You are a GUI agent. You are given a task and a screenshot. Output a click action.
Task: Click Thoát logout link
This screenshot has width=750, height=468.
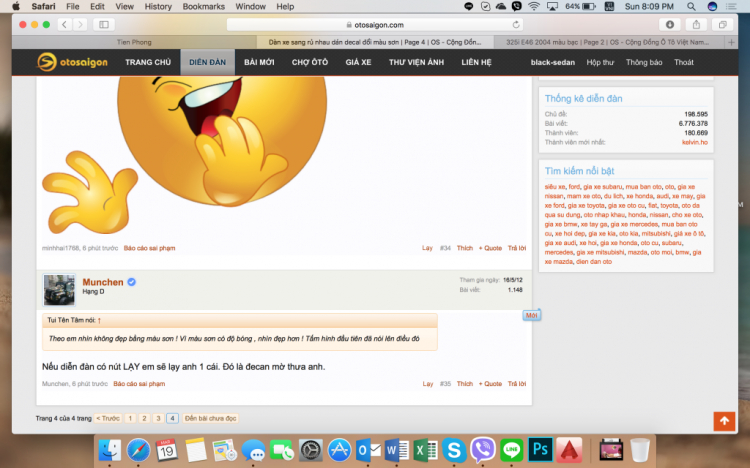point(684,62)
